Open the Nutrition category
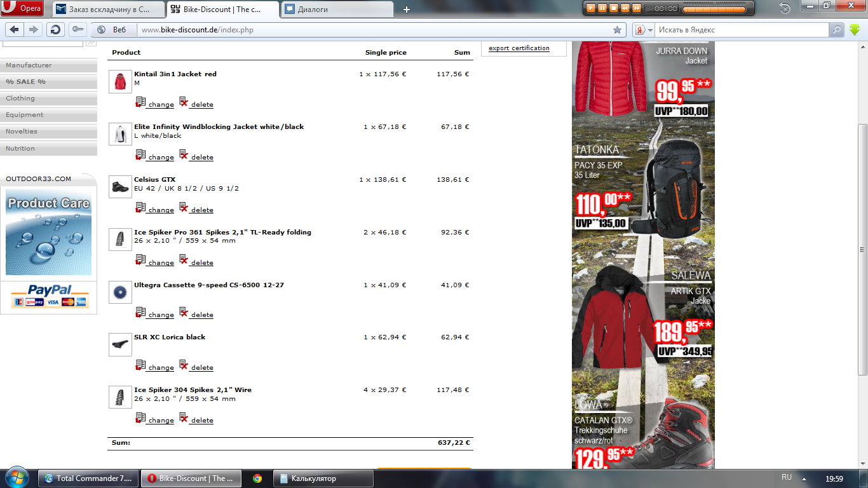Screen dimensions: 868x488 click(48, 149)
